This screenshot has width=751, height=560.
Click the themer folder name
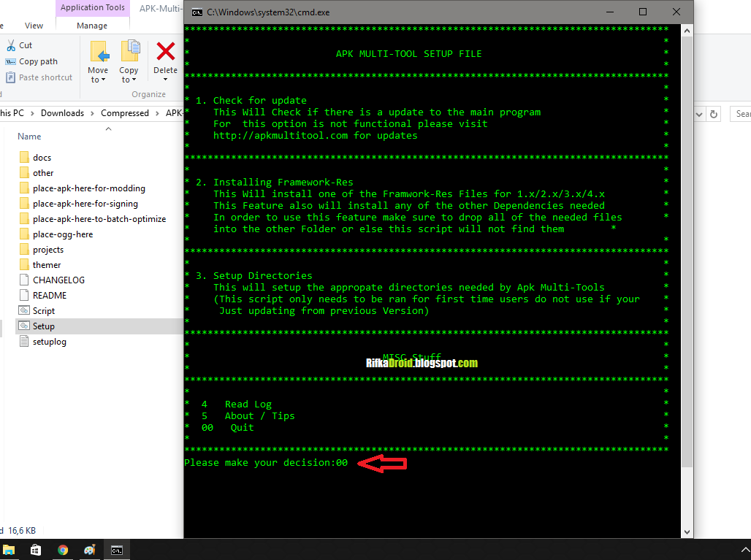47,265
